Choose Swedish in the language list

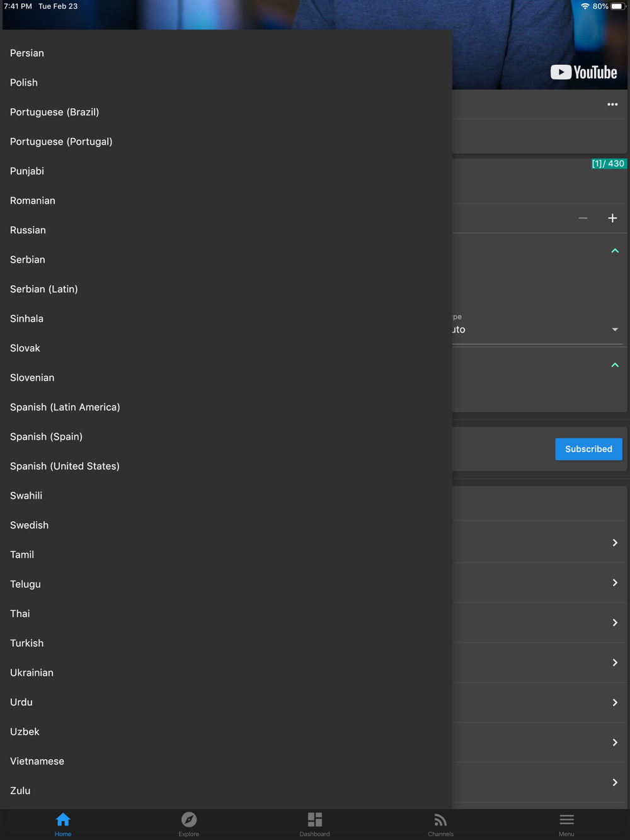point(30,525)
